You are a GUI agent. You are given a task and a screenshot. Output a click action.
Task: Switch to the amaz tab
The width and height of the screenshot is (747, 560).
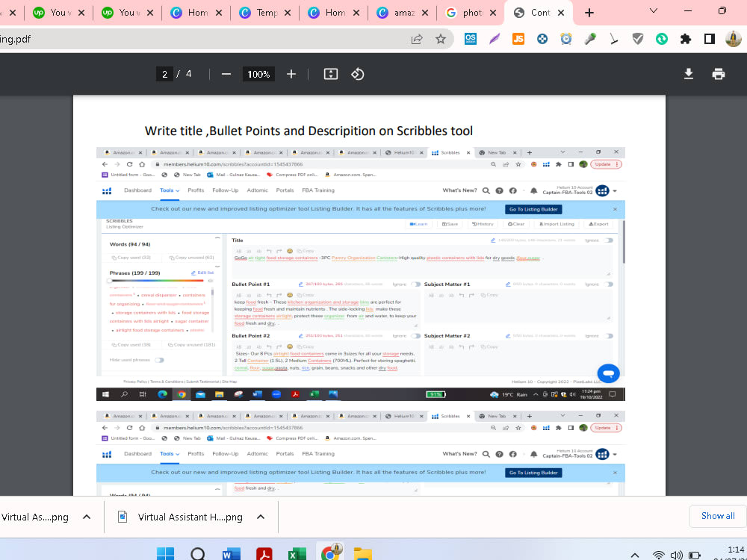tap(403, 13)
